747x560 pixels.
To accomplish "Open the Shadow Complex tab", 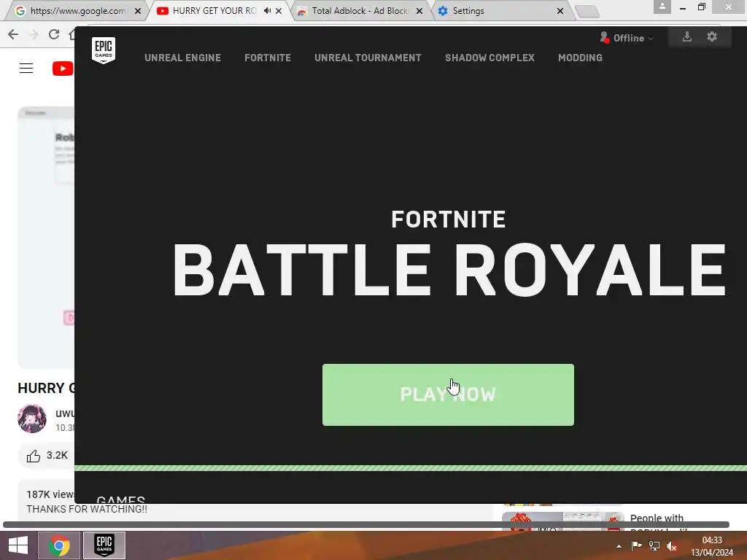I will 489,58.
